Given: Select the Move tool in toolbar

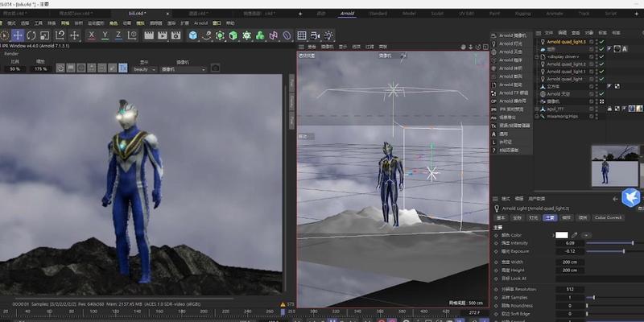Looking at the screenshot, I should click(x=18, y=35).
